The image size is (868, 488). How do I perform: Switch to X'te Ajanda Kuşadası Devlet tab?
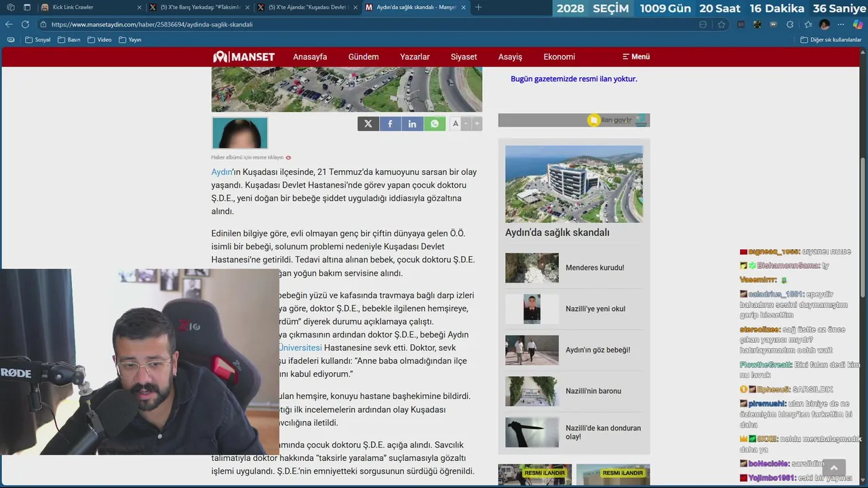tap(307, 7)
